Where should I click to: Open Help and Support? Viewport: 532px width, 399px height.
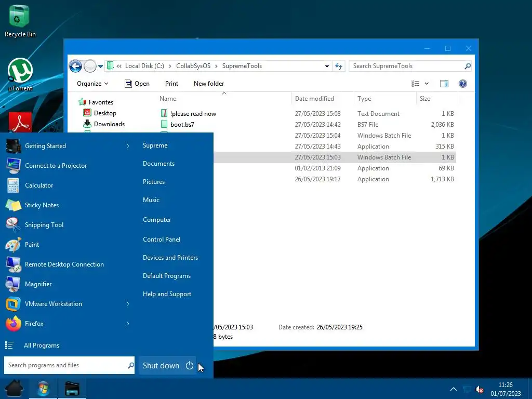click(x=167, y=294)
